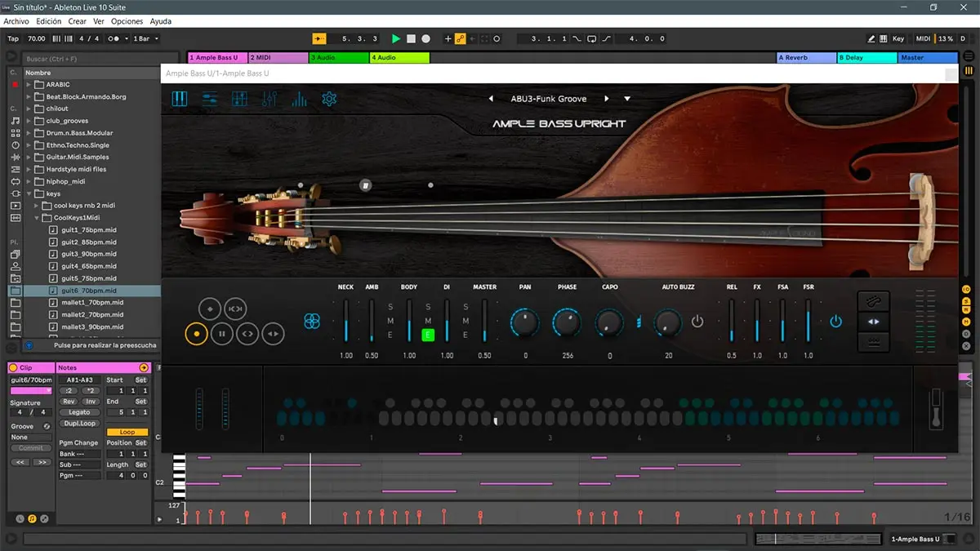Toggle the S solo button under AMB
This screenshot has width=980, height=551.
(x=390, y=307)
